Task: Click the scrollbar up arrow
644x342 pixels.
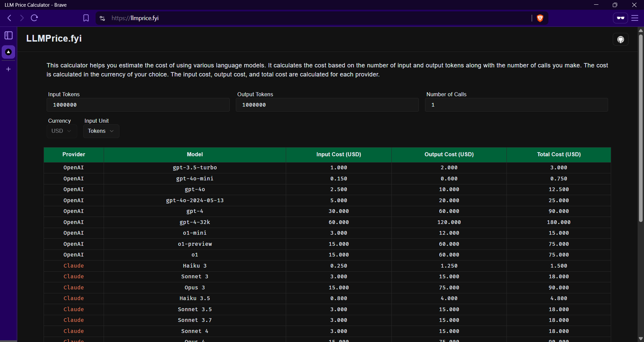Action: (641, 30)
